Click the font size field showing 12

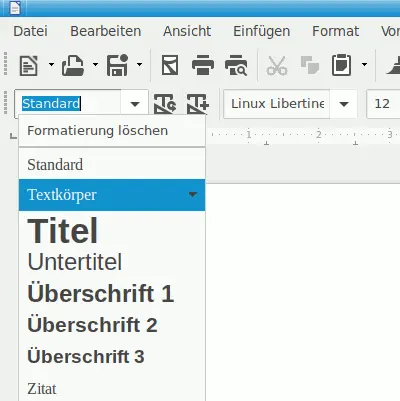tap(383, 104)
